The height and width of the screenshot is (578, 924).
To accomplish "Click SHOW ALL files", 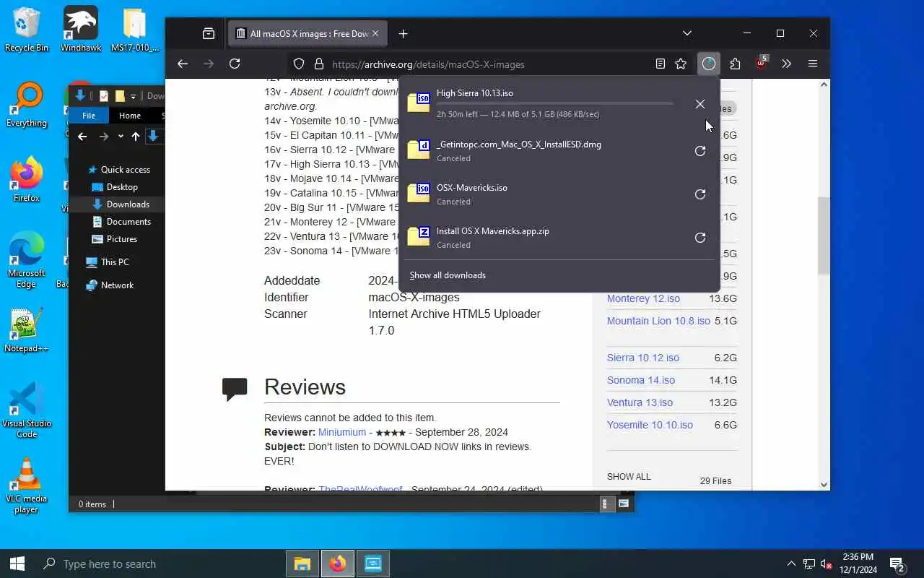I will pyautogui.click(x=629, y=477).
